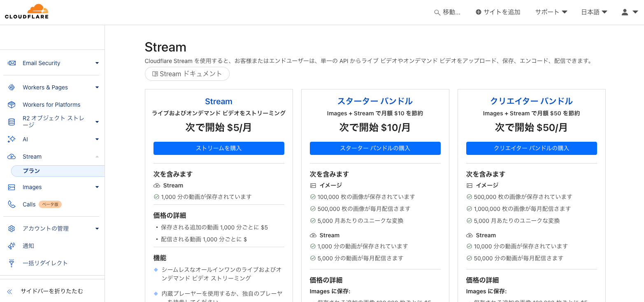Open the Stream ドキュメント link
This screenshot has width=644, height=302.
point(187,74)
